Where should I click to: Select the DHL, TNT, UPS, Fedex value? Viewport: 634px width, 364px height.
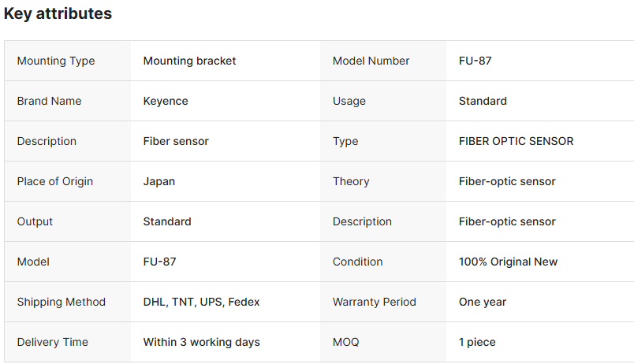[x=201, y=302]
